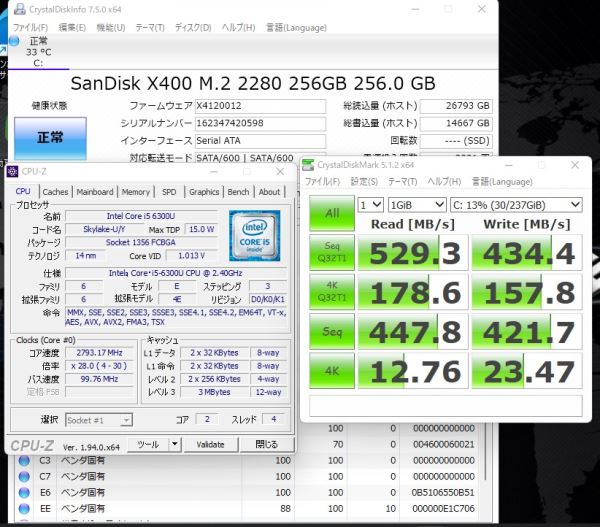Open 編集(E) menu in CrystalDiskInfo
Image resolution: width=600 pixels, height=527 pixels.
tap(72, 28)
